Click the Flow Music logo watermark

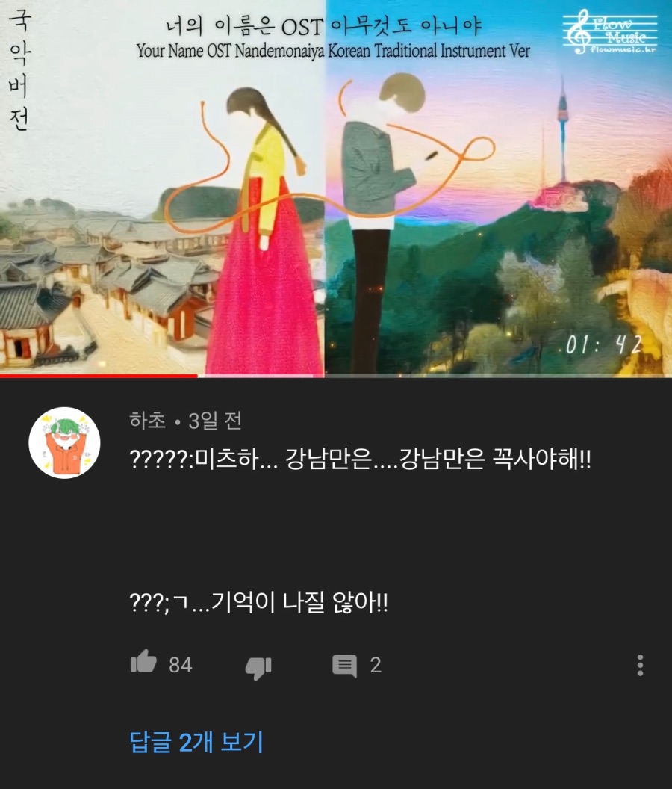(610, 31)
